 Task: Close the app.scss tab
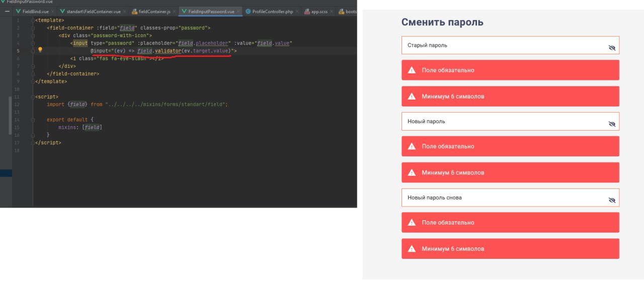(333, 11)
